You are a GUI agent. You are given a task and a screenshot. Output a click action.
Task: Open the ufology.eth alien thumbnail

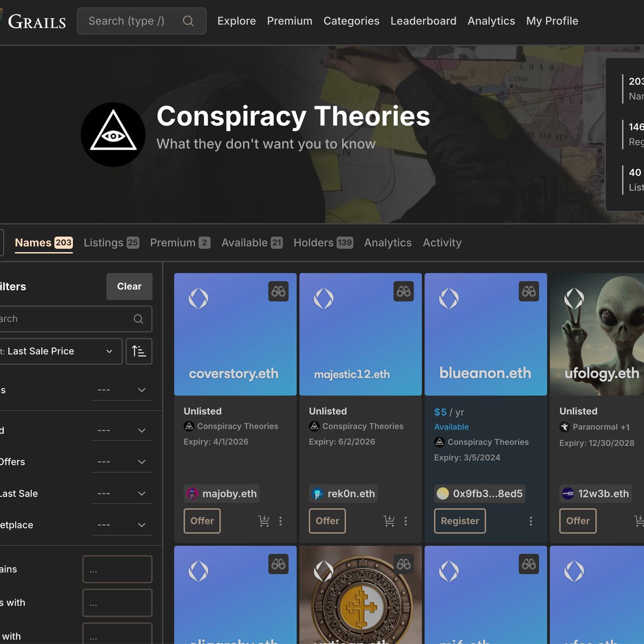(597, 334)
